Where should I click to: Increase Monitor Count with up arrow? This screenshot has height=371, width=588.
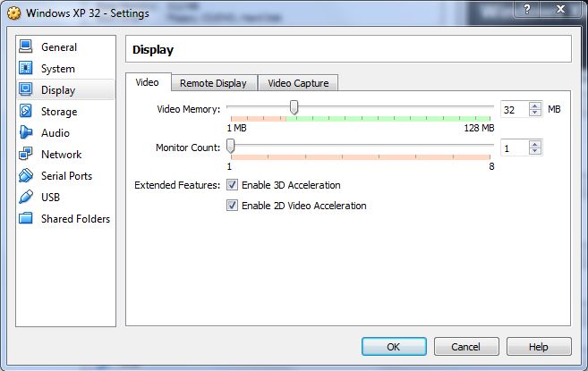535,144
